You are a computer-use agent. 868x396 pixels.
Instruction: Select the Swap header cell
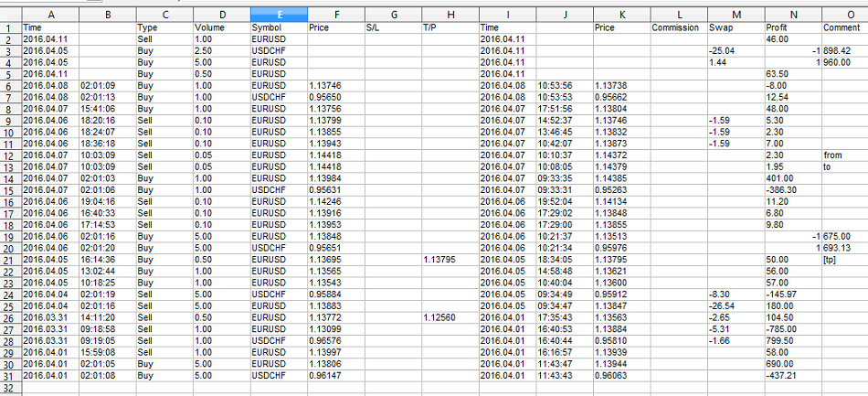(735, 28)
